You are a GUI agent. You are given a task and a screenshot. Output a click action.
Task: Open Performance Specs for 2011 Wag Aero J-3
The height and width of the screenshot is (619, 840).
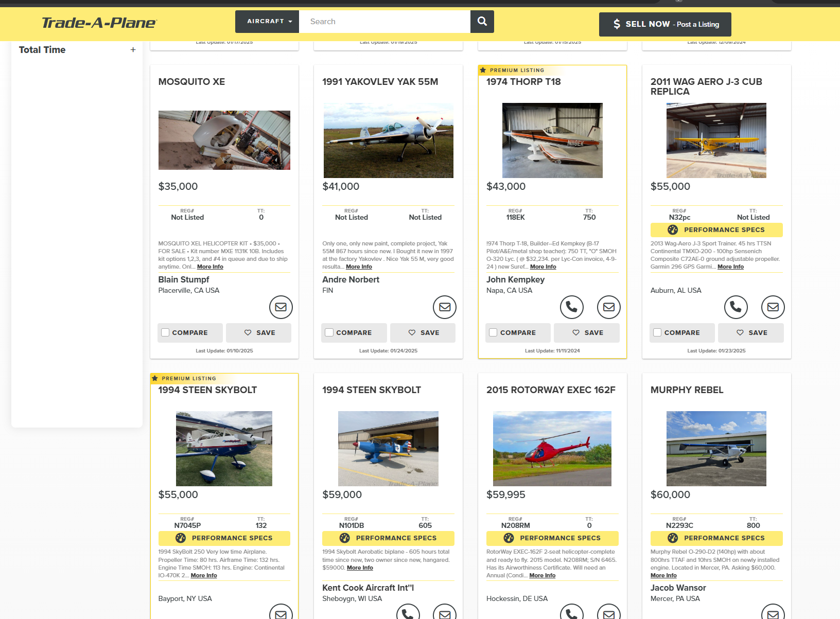point(716,230)
